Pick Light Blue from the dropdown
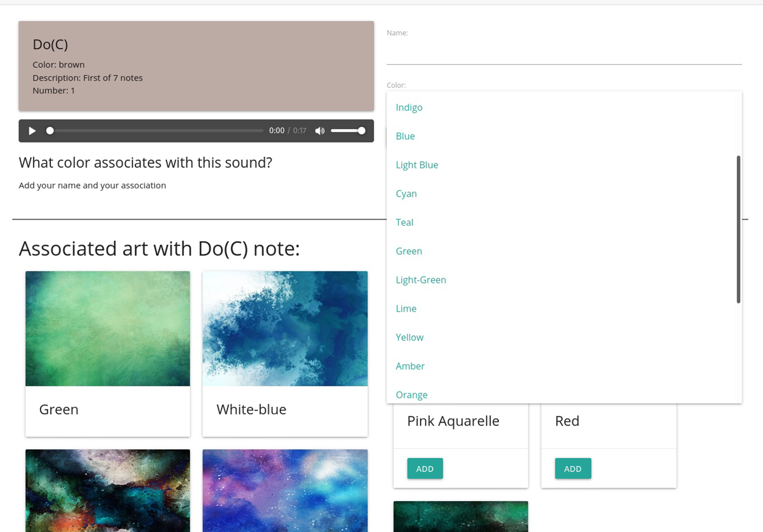 tap(564, 165)
